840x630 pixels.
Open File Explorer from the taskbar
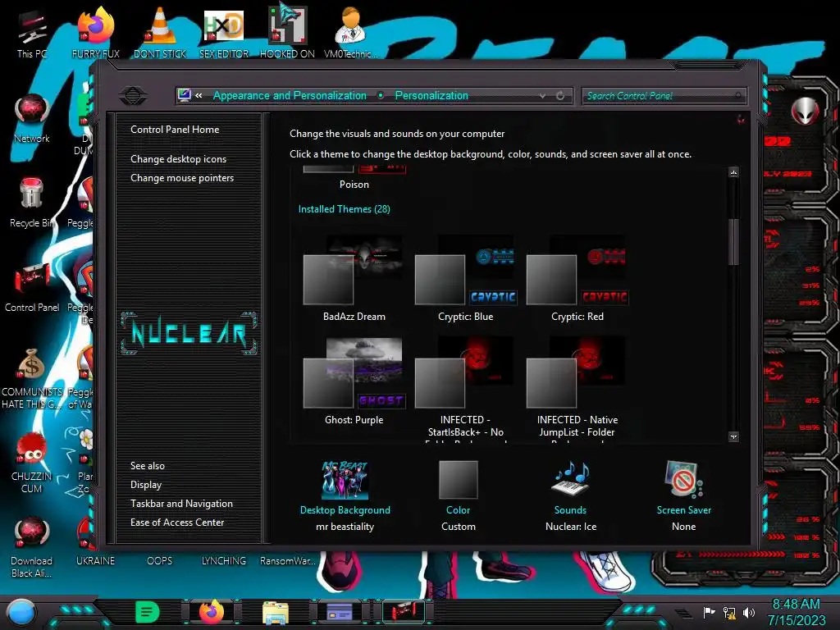click(276, 612)
